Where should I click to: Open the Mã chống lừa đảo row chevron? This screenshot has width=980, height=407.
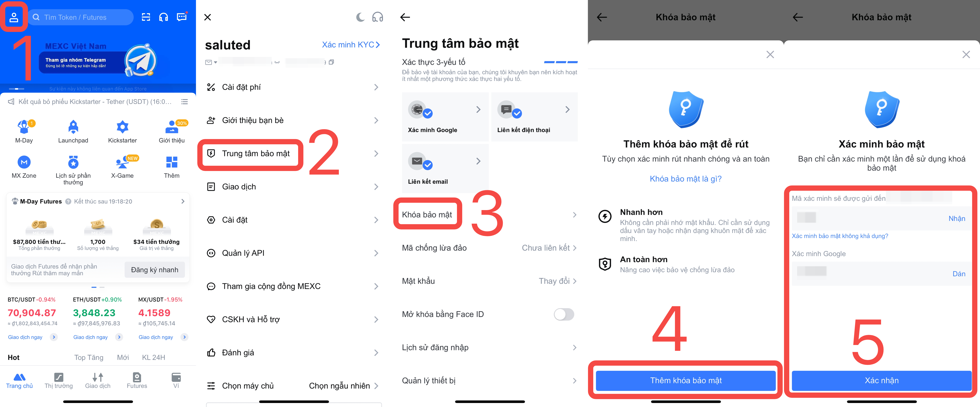coord(574,248)
